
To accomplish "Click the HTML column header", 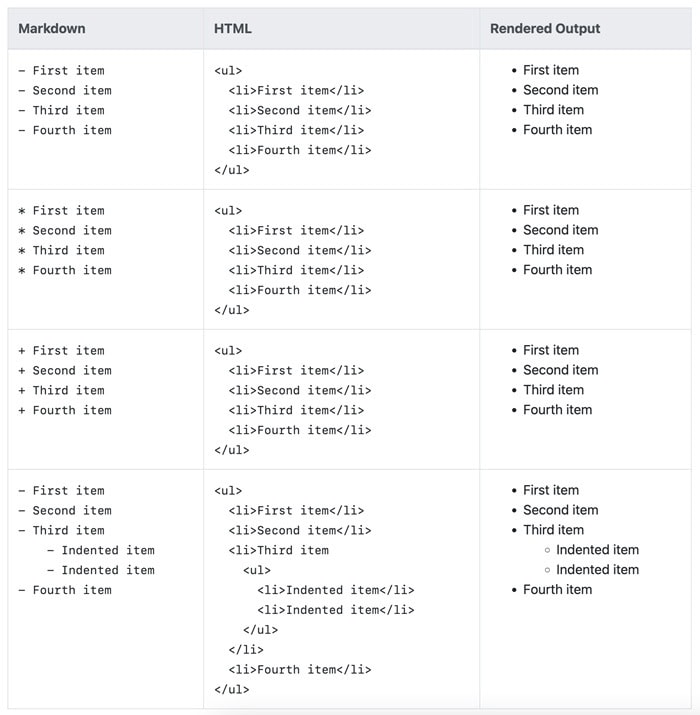I will pyautogui.click(x=233, y=29).
